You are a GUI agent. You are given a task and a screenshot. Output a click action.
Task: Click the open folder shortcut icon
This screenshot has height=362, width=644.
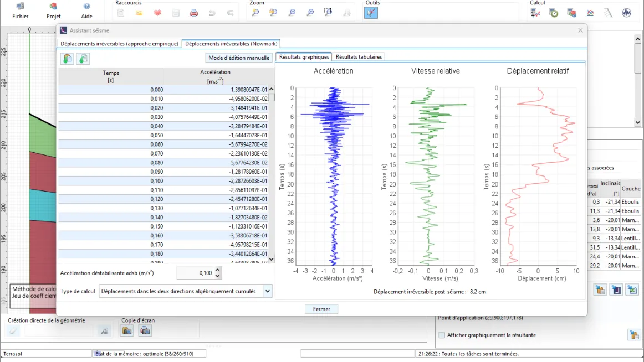click(139, 13)
